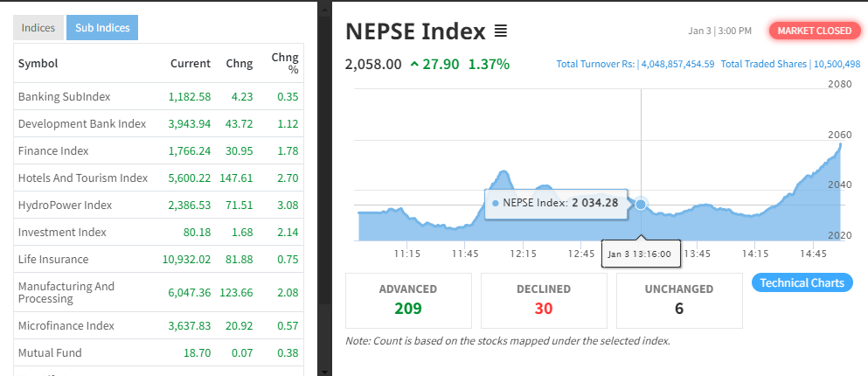The height and width of the screenshot is (376, 868).
Task: Select Hotels And Tourism Index
Action: tap(83, 178)
